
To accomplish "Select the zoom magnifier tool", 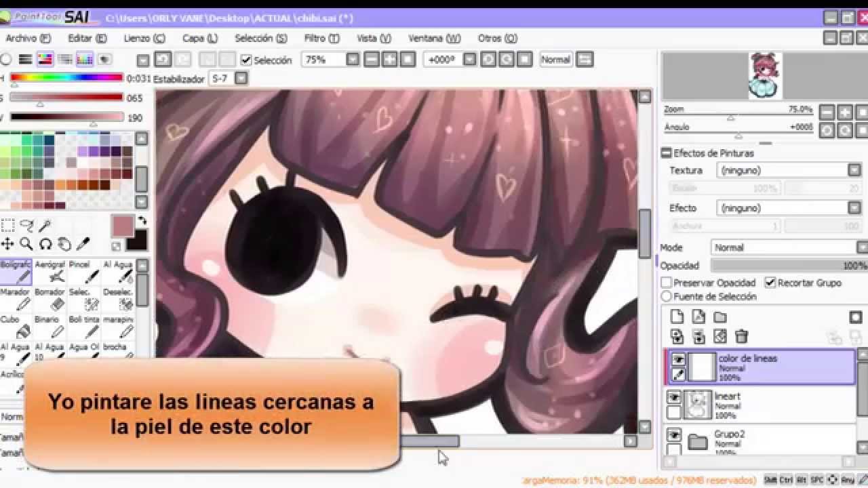I will point(26,244).
